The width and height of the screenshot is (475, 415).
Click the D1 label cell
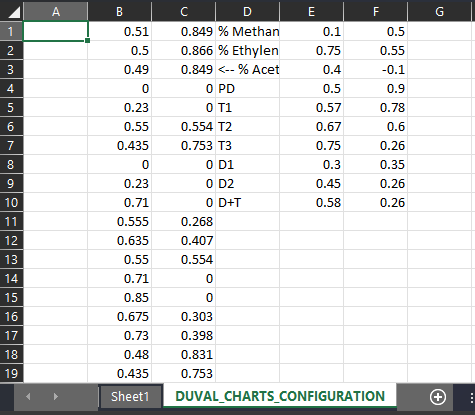pos(248,164)
